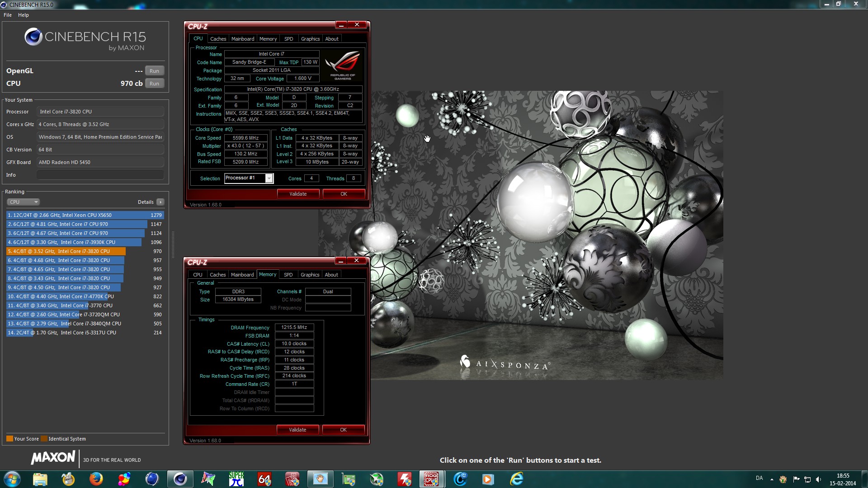Switch to Graphics tab in lower CPU-Z window
Screen dimensions: 868x488
point(310,275)
